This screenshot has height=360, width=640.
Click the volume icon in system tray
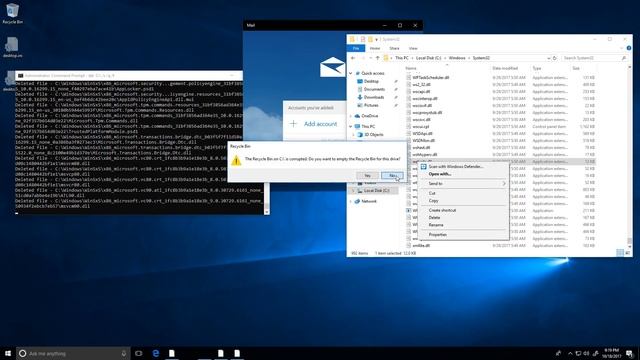[586, 353]
